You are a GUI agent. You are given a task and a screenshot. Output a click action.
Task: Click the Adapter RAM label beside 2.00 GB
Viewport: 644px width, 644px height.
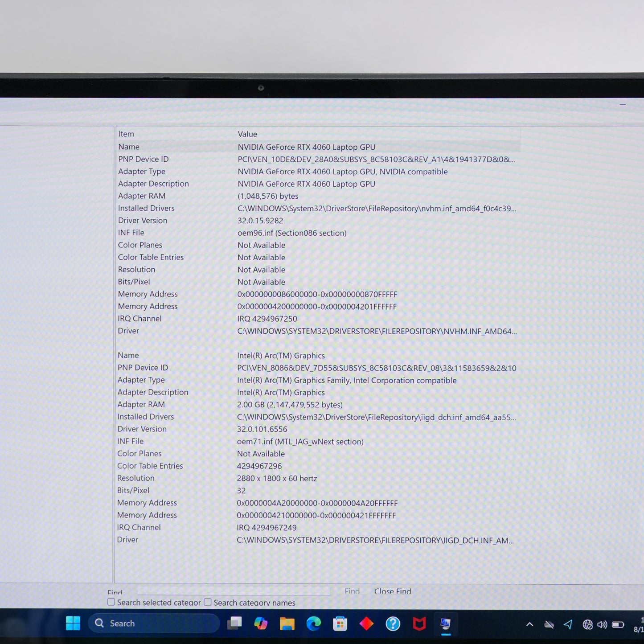pyautogui.click(x=141, y=404)
